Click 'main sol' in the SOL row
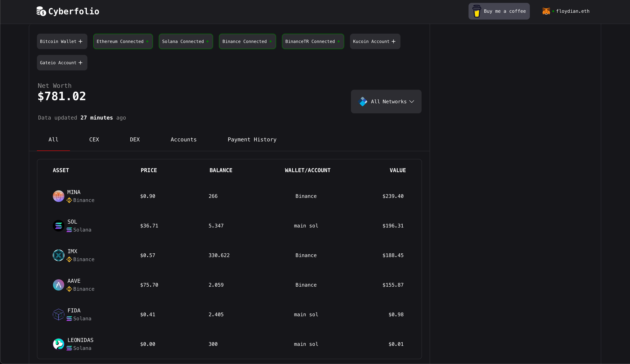 [x=306, y=226]
